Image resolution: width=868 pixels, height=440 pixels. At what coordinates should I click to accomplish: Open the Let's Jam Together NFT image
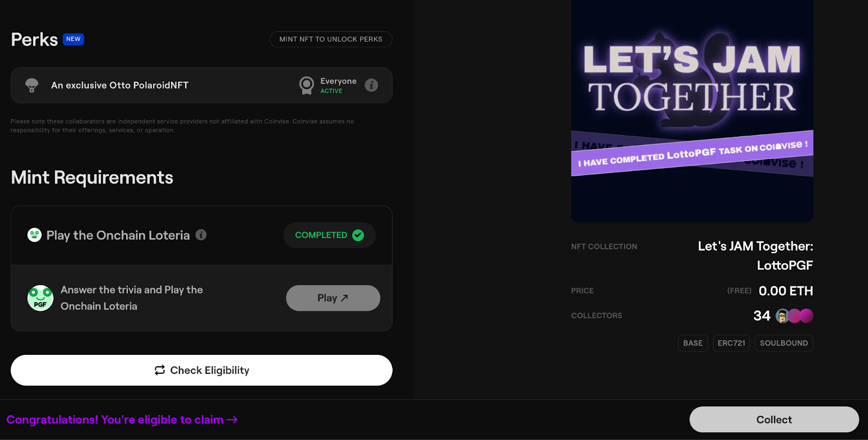pos(692,111)
